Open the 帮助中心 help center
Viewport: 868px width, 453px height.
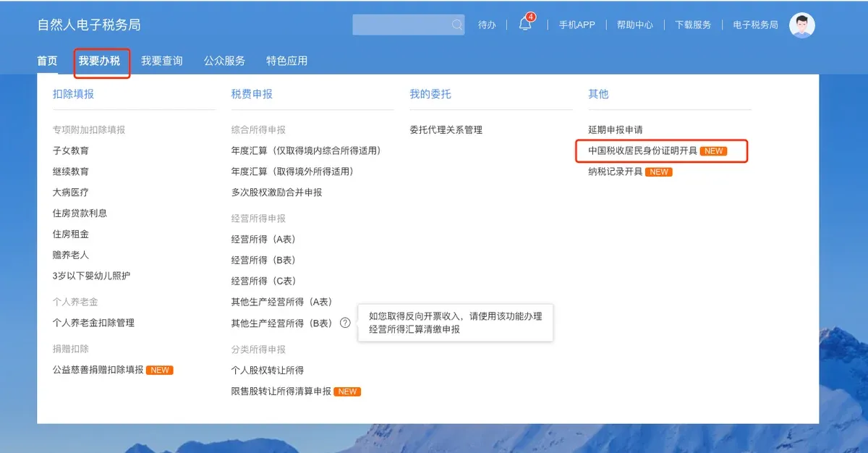[x=634, y=24]
